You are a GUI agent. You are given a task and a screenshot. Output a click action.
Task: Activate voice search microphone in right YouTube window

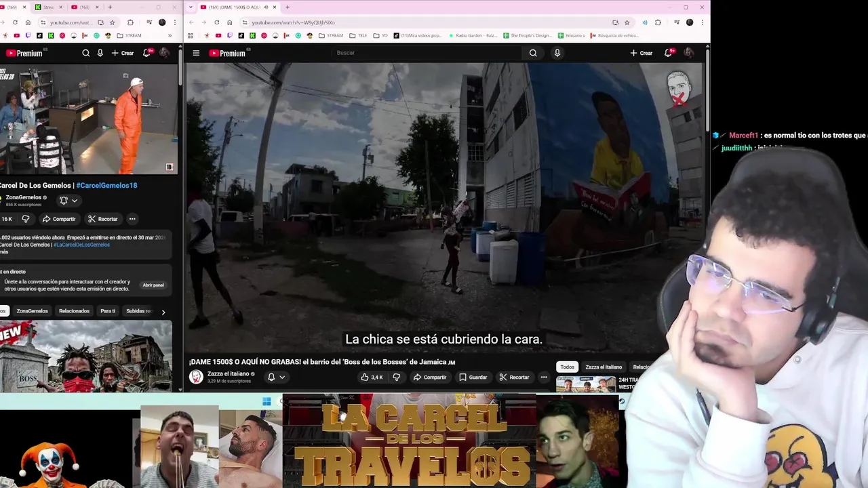[557, 53]
